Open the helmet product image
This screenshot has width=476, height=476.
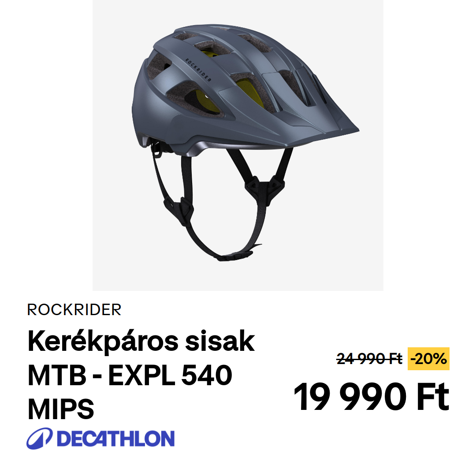[x=238, y=145]
